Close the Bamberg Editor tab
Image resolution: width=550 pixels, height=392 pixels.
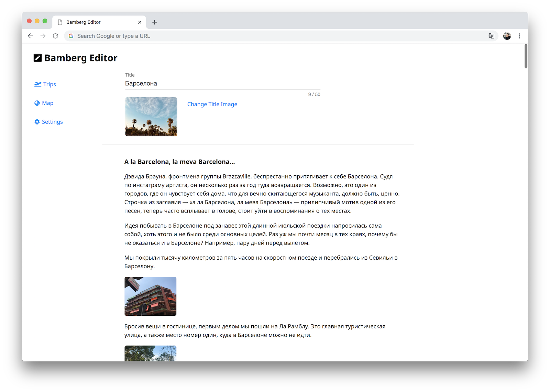tap(140, 22)
